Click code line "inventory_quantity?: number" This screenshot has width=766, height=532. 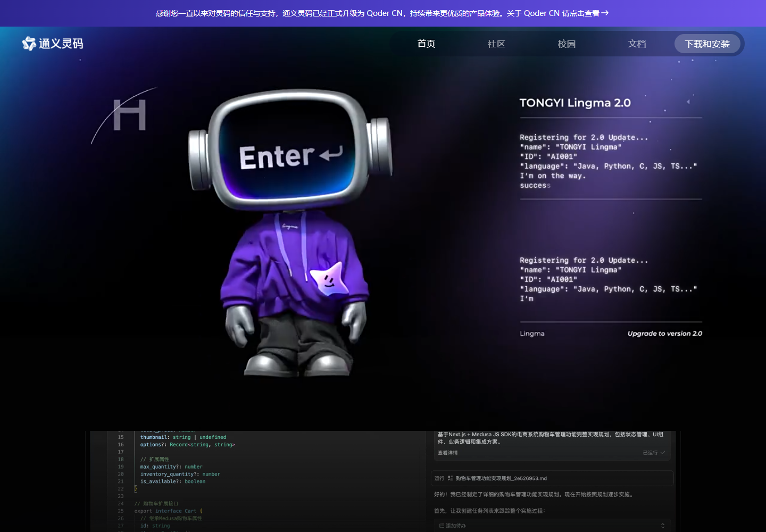pyautogui.click(x=180, y=474)
